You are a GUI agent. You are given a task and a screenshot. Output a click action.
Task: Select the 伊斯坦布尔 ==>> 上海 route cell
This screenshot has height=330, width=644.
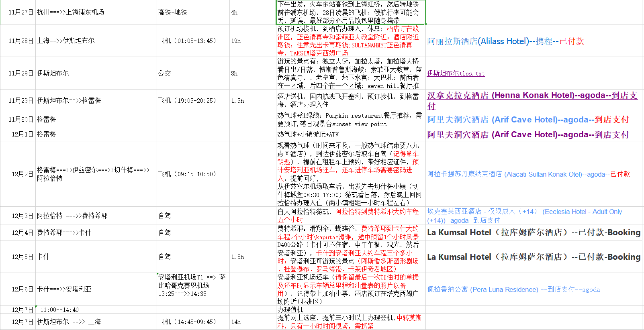[96, 322]
